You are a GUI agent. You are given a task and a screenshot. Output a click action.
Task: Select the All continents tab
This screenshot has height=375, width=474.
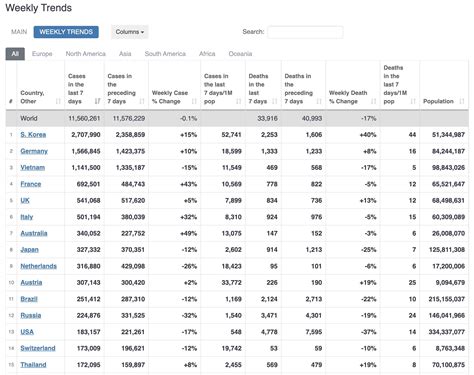pyautogui.click(x=15, y=54)
